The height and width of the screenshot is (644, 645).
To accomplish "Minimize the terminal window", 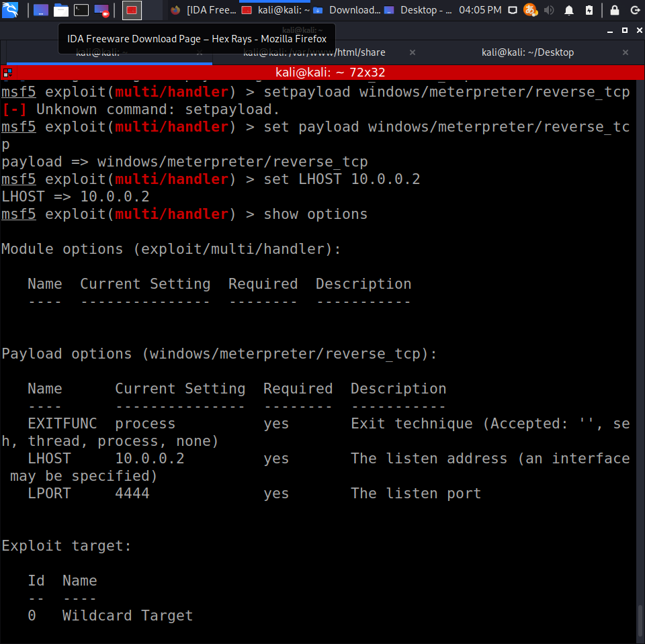I will pyautogui.click(x=610, y=30).
